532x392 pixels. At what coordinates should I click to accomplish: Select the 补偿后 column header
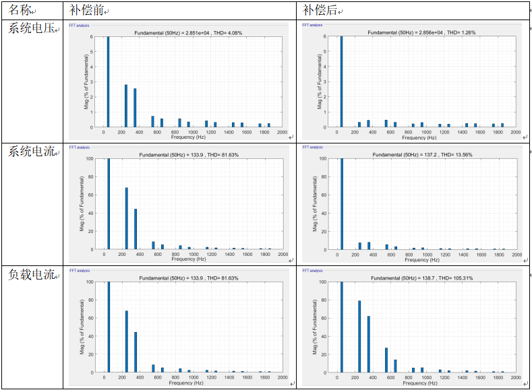(x=322, y=10)
